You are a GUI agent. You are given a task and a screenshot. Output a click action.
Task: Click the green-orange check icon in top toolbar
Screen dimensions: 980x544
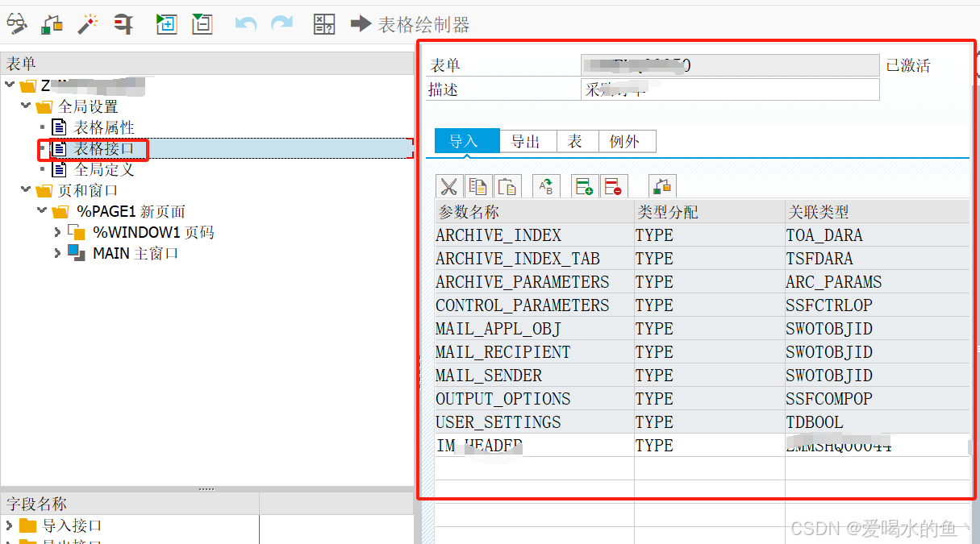52,23
